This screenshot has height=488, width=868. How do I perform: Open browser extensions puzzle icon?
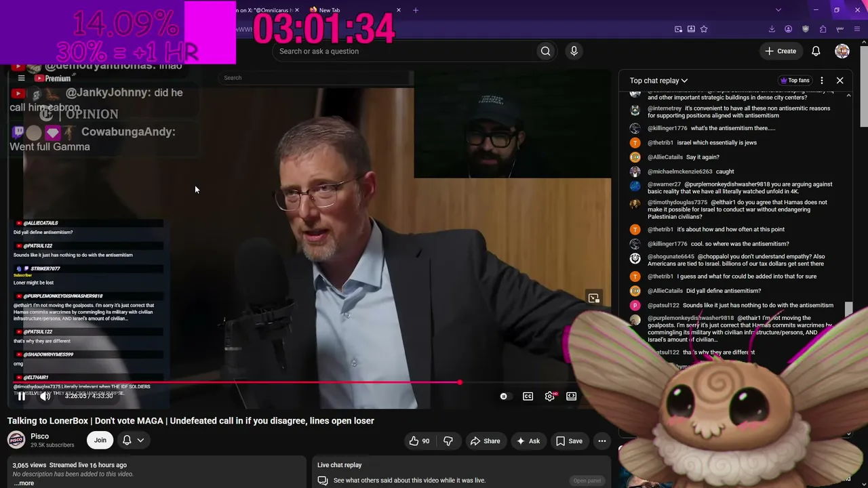pos(823,29)
